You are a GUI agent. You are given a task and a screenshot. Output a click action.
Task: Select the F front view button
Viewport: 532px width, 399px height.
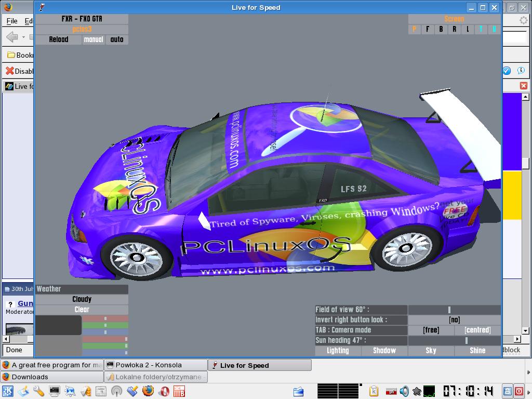click(428, 29)
